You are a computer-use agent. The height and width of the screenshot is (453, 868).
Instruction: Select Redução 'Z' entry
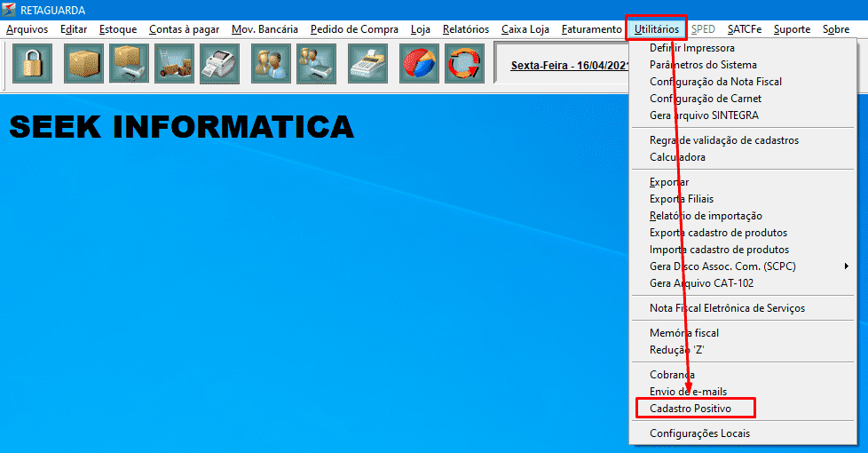point(743,350)
